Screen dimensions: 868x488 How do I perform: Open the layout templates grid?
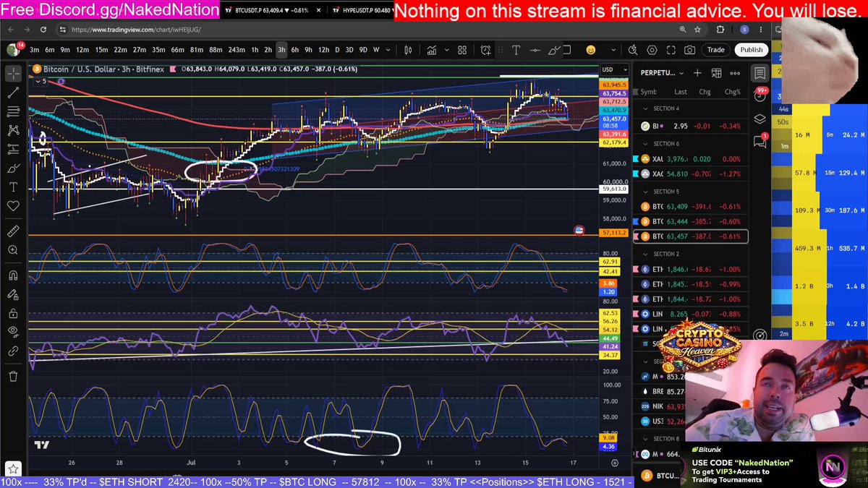point(461,50)
